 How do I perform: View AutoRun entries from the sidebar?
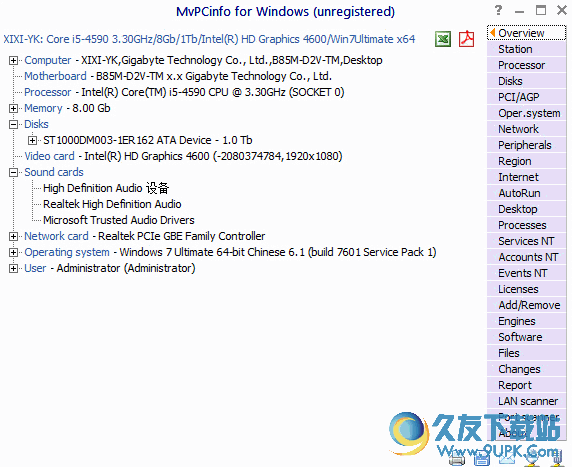point(526,193)
